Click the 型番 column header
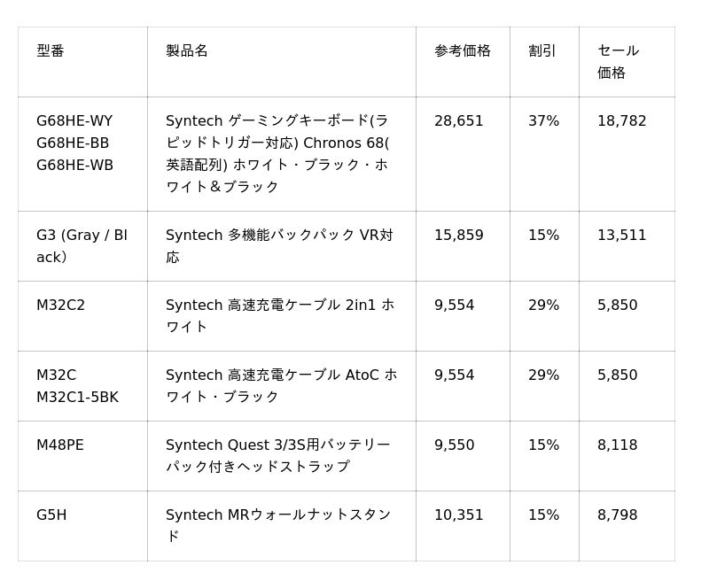The image size is (709, 588). tap(51, 51)
